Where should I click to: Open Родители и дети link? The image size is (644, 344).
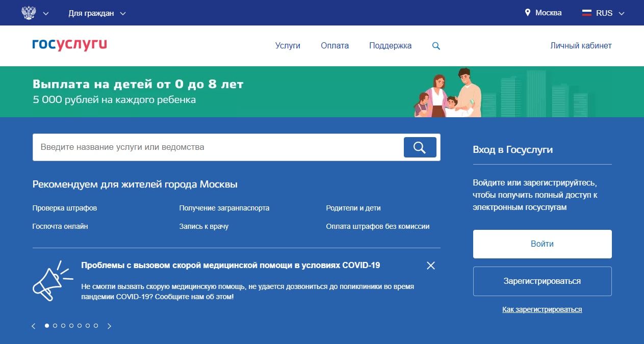pos(353,208)
